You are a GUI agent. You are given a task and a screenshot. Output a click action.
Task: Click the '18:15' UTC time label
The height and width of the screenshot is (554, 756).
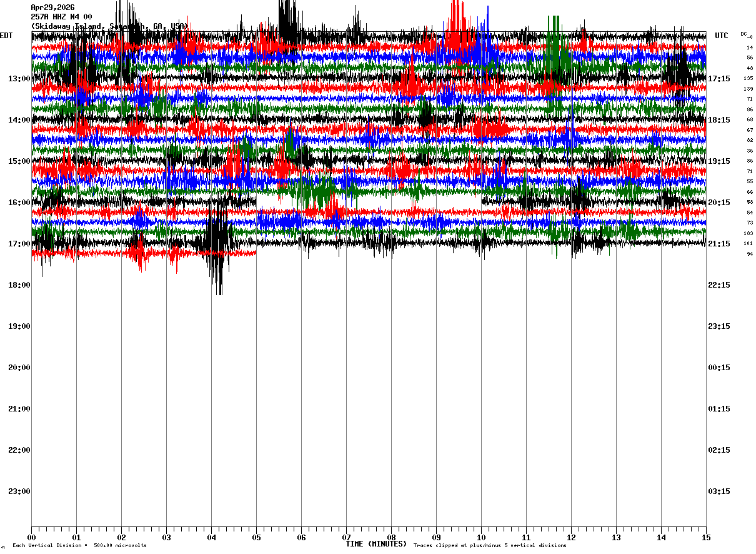[x=719, y=119]
